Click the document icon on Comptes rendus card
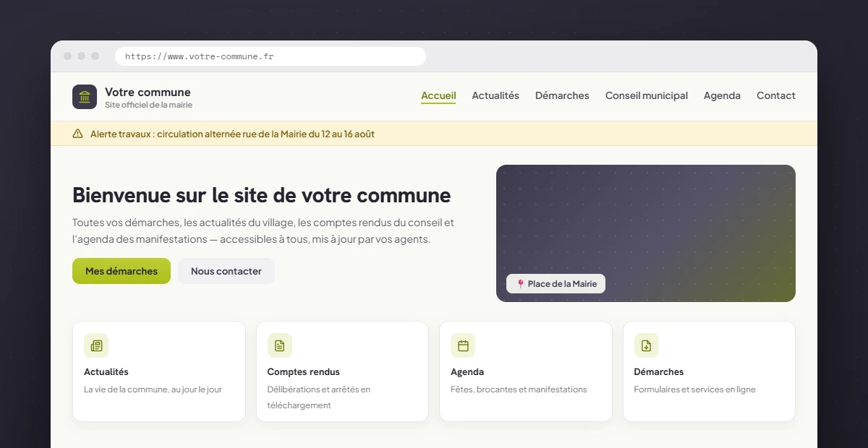Screen dimensions: 868x448 pyautogui.click(x=280, y=345)
